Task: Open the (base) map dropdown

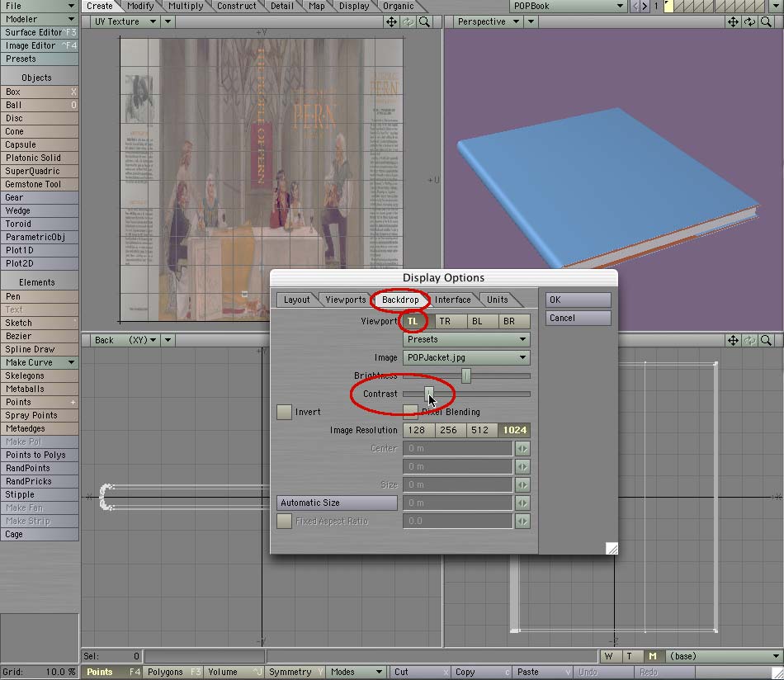Action: (724, 656)
